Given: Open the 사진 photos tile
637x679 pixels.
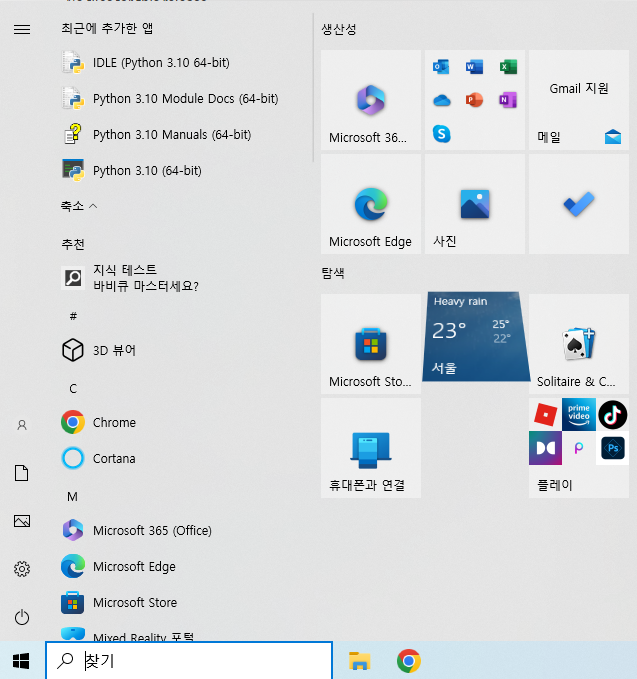Looking at the screenshot, I should point(475,204).
